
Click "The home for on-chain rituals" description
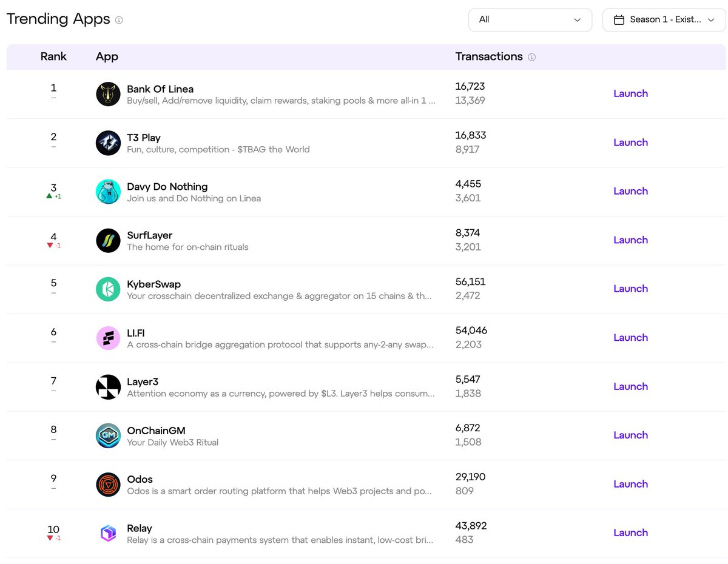pyautogui.click(x=187, y=247)
